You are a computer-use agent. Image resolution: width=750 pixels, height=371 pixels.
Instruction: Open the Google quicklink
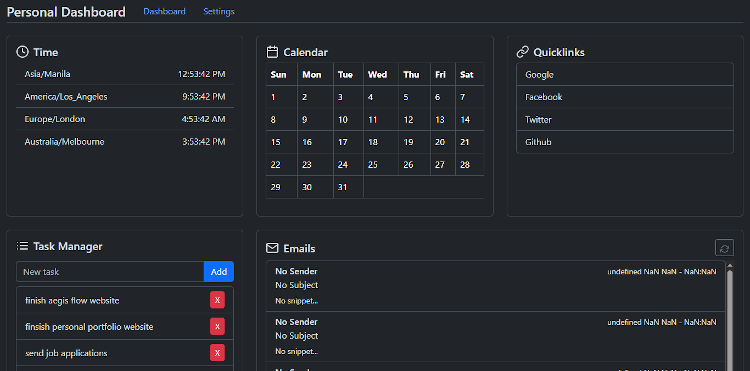click(625, 75)
